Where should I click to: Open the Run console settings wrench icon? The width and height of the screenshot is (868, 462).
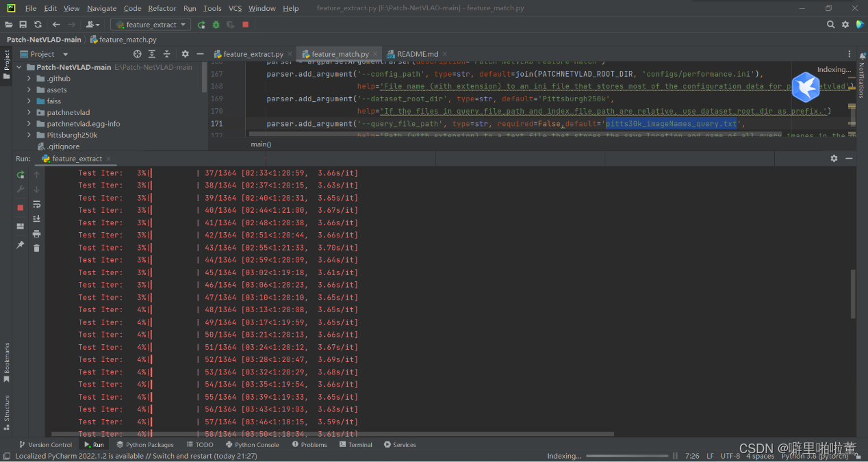(20, 189)
